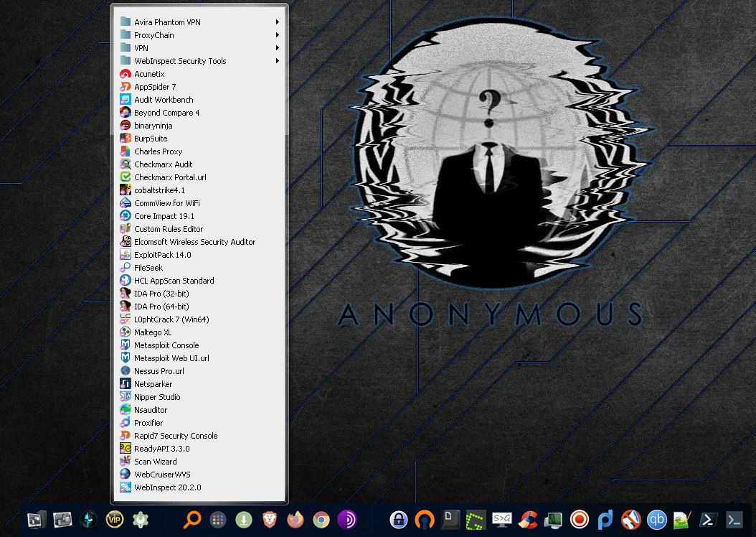Open green download arrow taskbar icon
This screenshot has height=537, width=756.
click(244, 520)
